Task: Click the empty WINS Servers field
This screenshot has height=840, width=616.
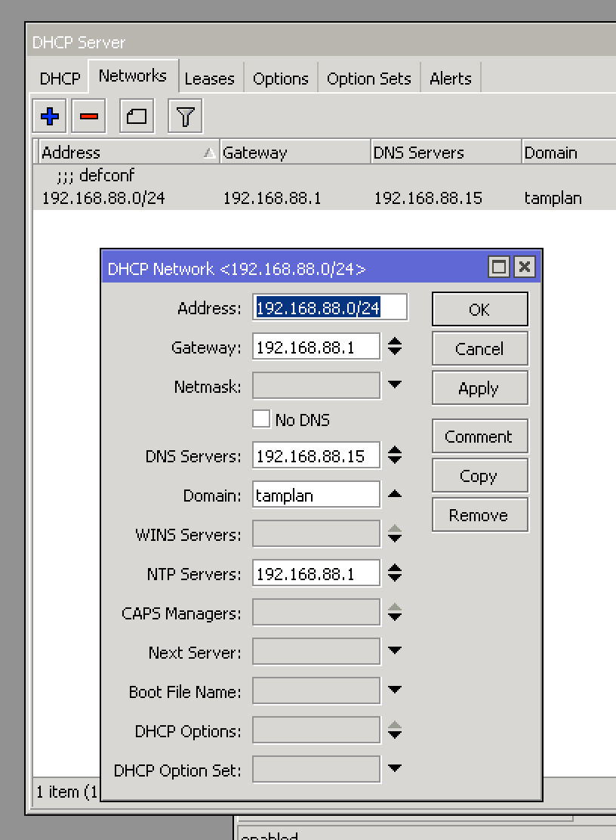Action: (x=316, y=533)
